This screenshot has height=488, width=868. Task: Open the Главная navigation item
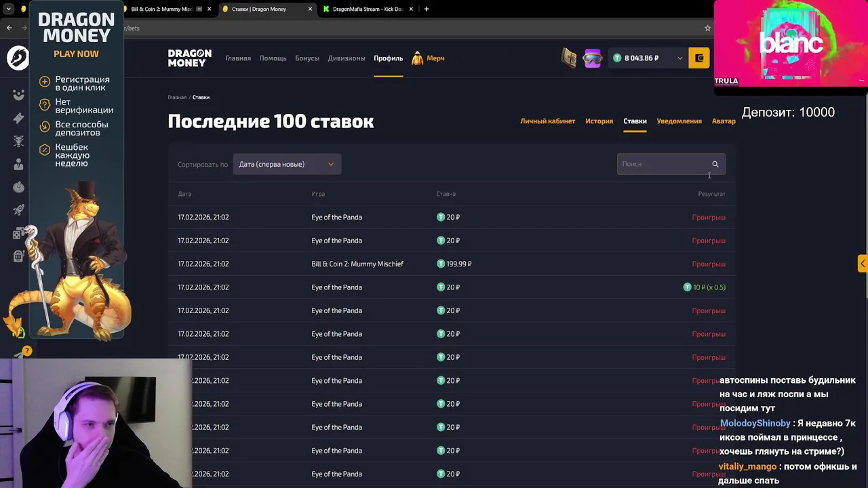(x=238, y=58)
